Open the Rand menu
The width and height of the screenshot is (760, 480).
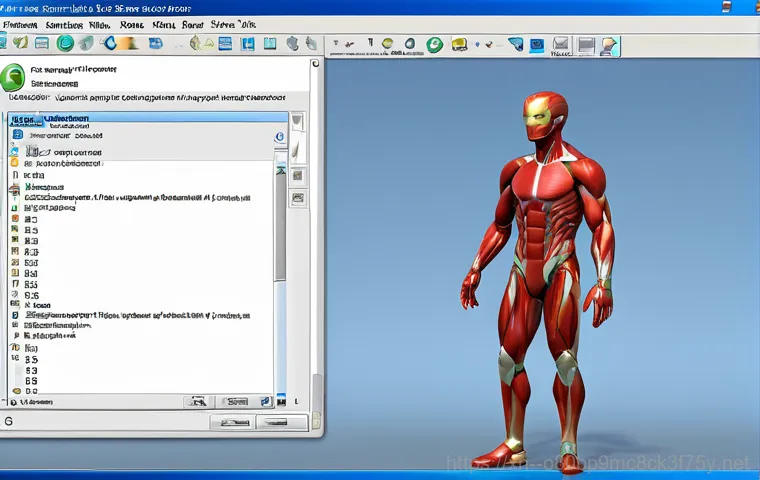(x=192, y=25)
